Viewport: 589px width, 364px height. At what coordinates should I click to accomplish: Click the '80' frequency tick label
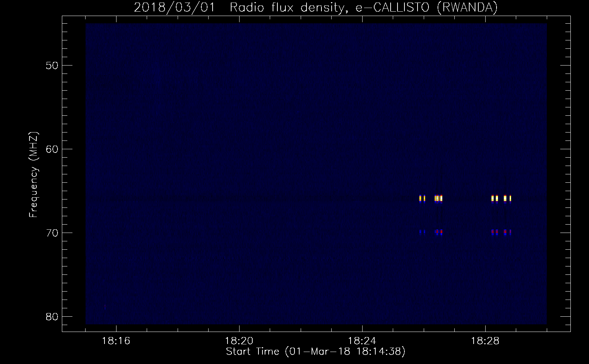[x=52, y=317]
